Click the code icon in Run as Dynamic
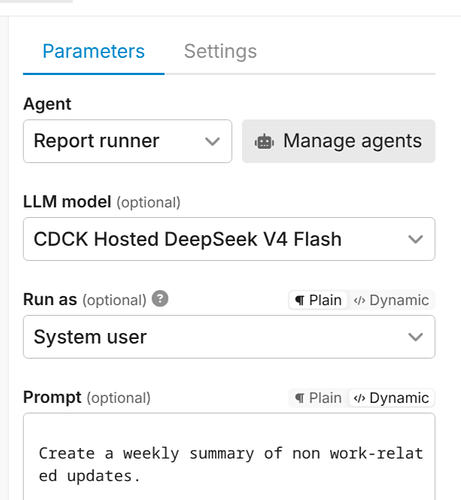Viewport: 461px width, 500px height. 359,301
